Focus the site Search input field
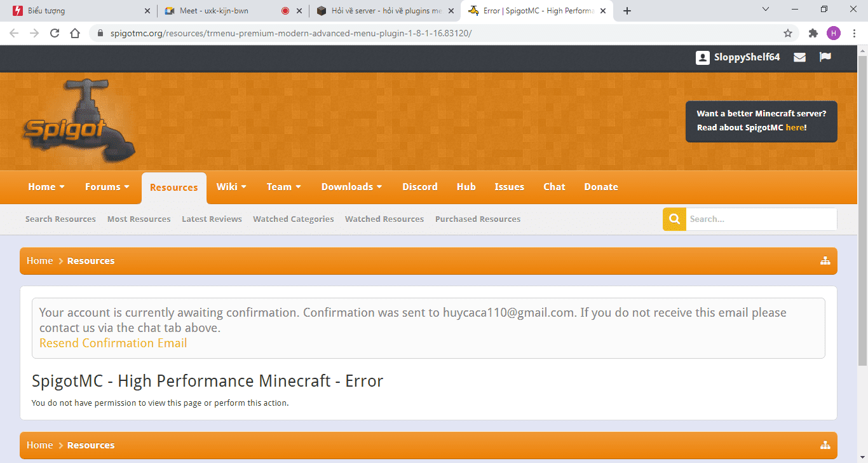The width and height of the screenshot is (868, 463). coord(761,219)
